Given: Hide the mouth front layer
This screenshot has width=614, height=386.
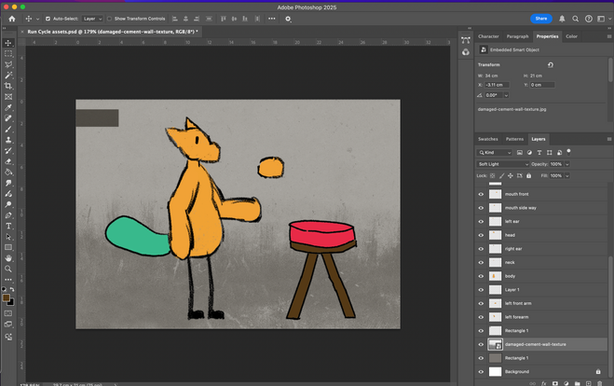Looking at the screenshot, I should (x=481, y=194).
